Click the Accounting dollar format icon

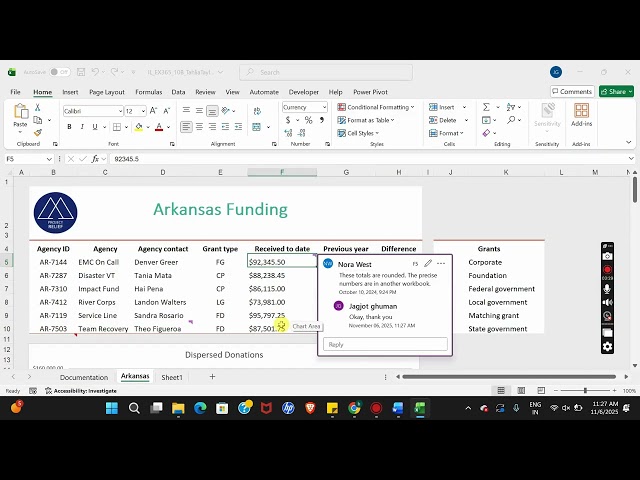(x=288, y=120)
